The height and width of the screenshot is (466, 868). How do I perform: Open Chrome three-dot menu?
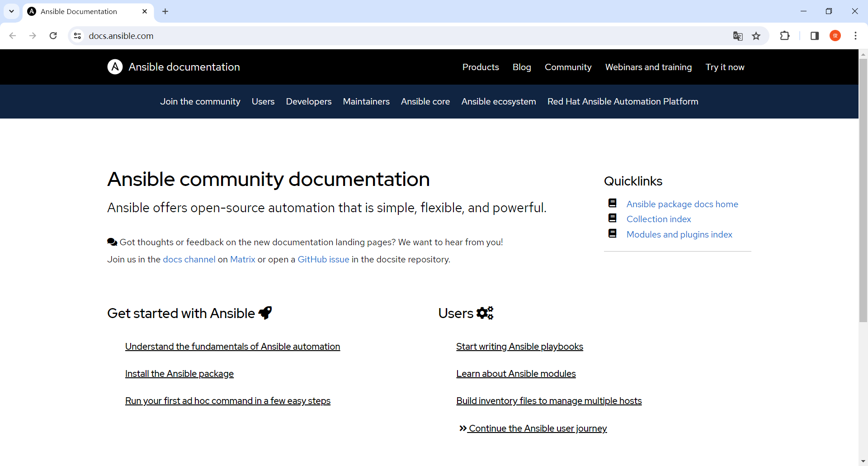pyautogui.click(x=855, y=36)
